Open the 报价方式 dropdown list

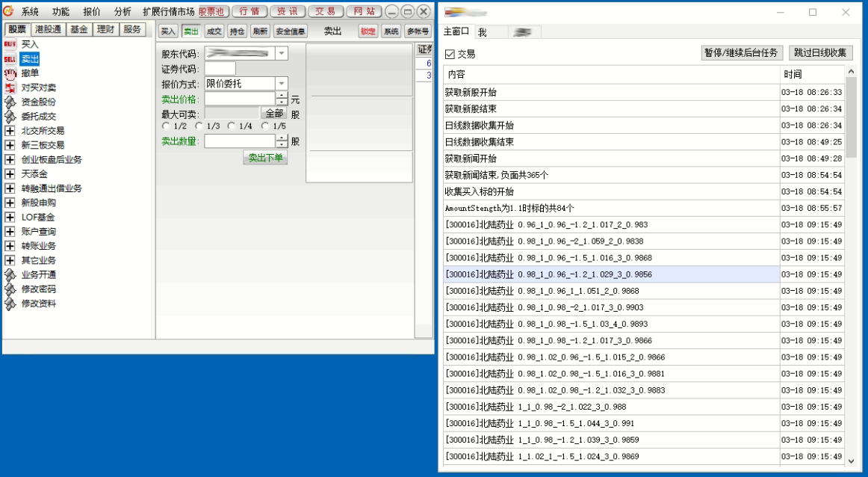tap(282, 84)
